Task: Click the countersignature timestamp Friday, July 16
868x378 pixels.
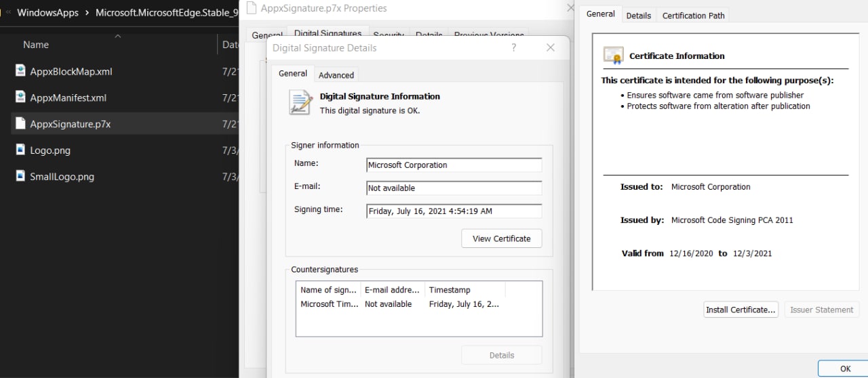Action: (x=464, y=304)
